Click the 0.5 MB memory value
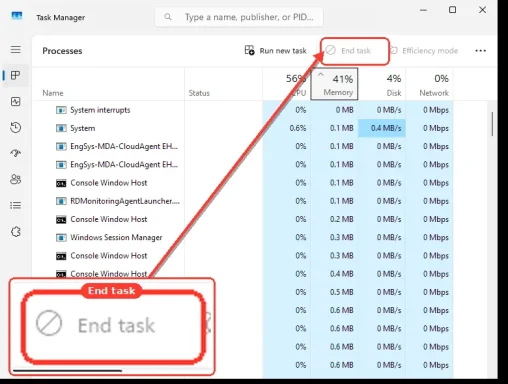The height and width of the screenshot is (384, 508). 341,292
